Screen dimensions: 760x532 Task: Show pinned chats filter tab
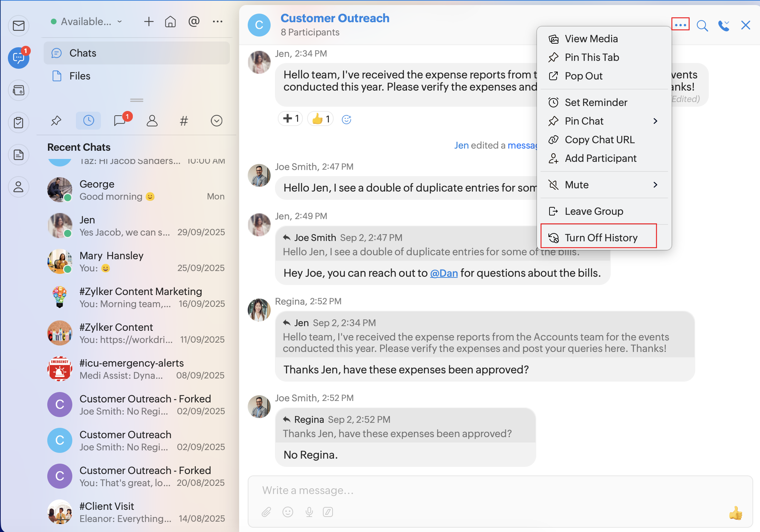pos(56,121)
